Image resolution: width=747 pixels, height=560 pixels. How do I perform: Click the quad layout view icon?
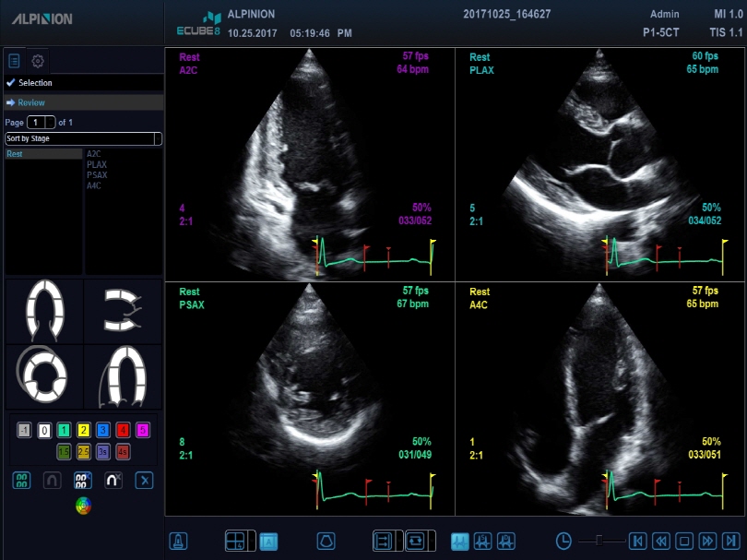coord(235,541)
